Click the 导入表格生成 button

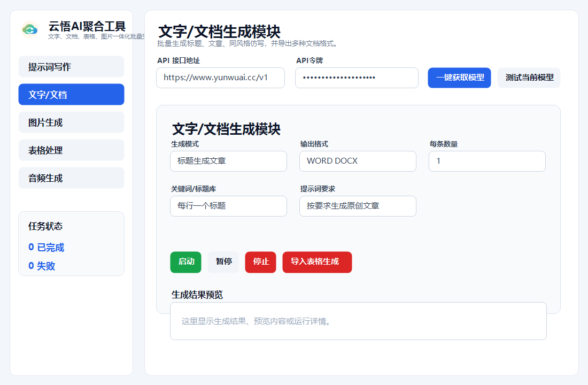(317, 262)
